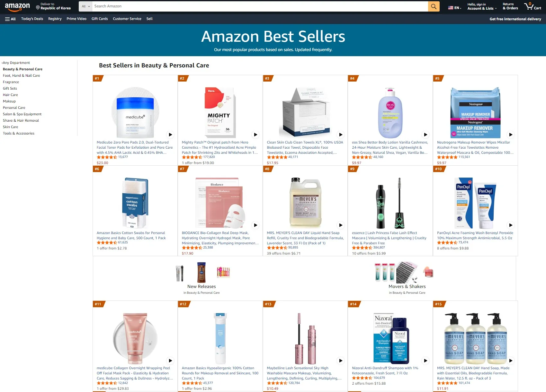The height and width of the screenshot is (392, 546).
Task: Open the Amazon Basics Cotton Swabs thumbnail
Action: [x=135, y=203]
